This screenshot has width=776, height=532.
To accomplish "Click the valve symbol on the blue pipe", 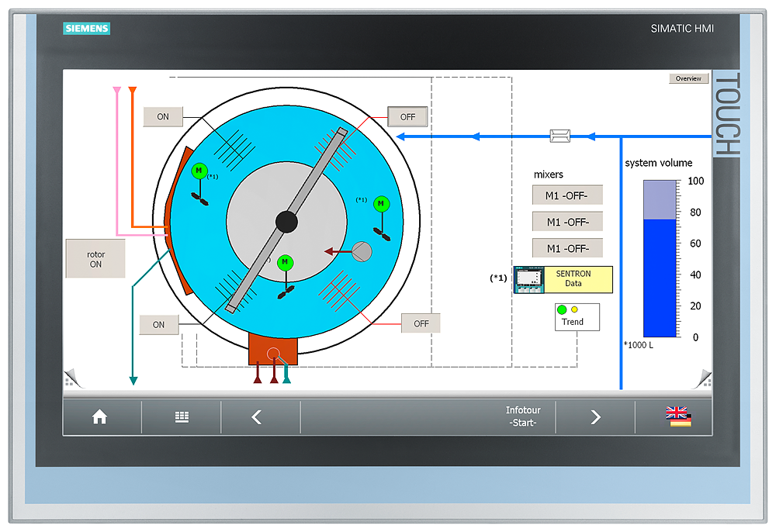I will (559, 135).
